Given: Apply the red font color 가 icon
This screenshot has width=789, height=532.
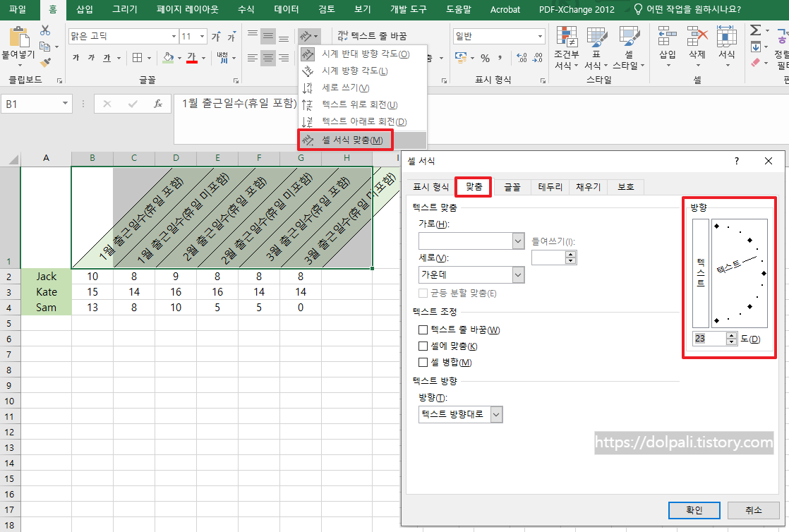Looking at the screenshot, I should 192,58.
